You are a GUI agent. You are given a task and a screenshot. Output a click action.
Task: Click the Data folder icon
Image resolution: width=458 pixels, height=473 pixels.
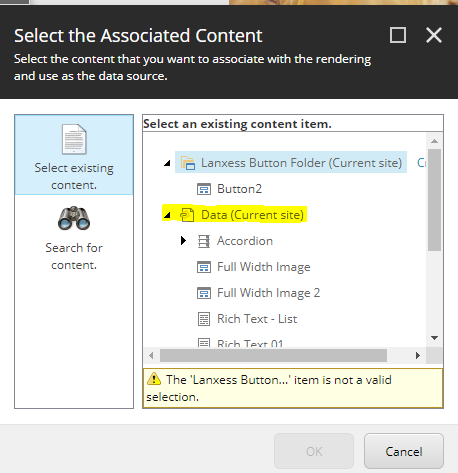tap(187, 215)
